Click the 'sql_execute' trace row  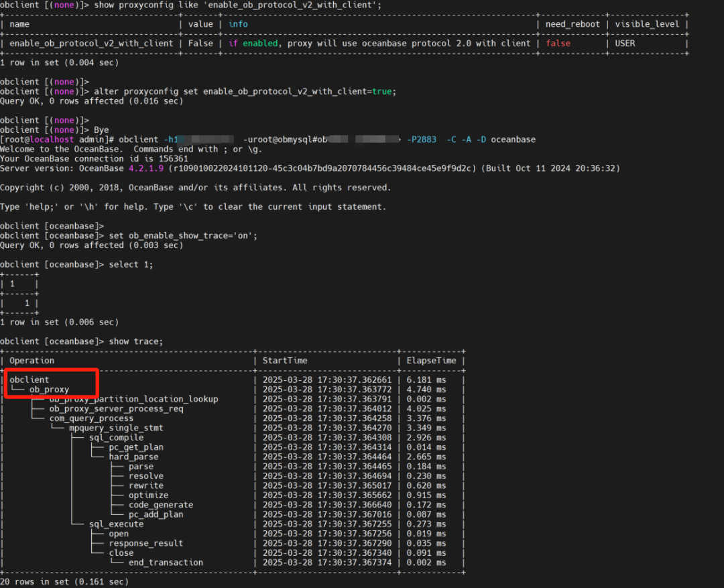point(233,524)
